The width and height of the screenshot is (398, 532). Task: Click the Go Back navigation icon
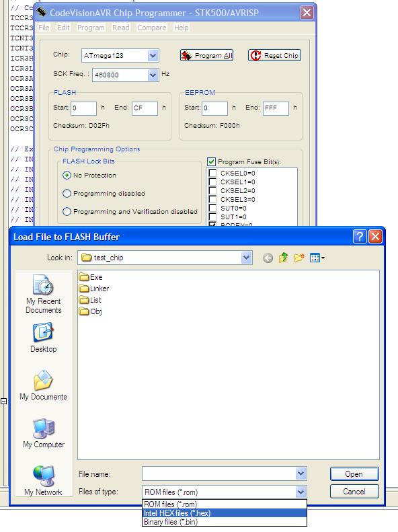tap(268, 258)
